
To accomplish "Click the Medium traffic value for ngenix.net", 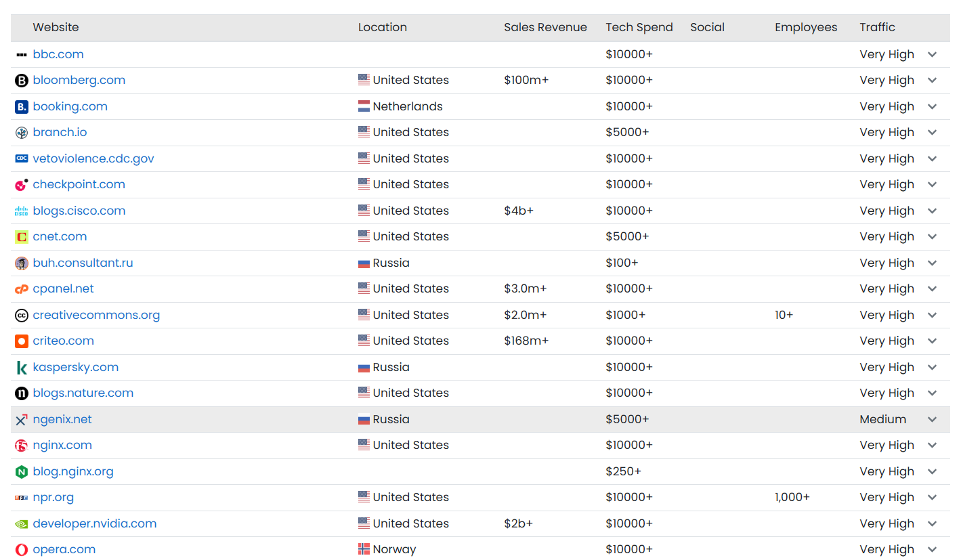I will coord(882,419).
